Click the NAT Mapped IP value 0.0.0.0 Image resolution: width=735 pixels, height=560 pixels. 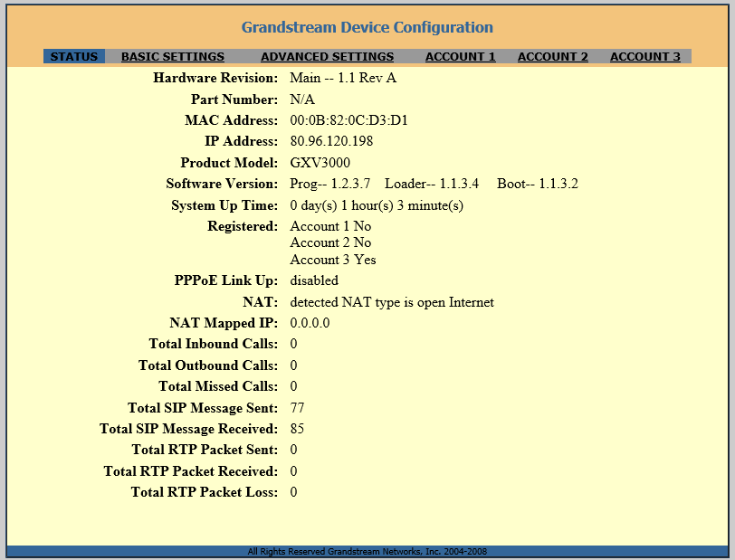(310, 323)
